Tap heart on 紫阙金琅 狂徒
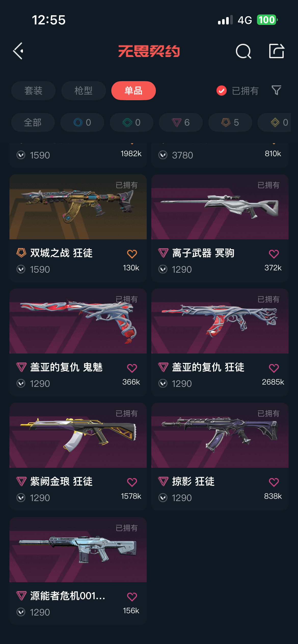 132,482
